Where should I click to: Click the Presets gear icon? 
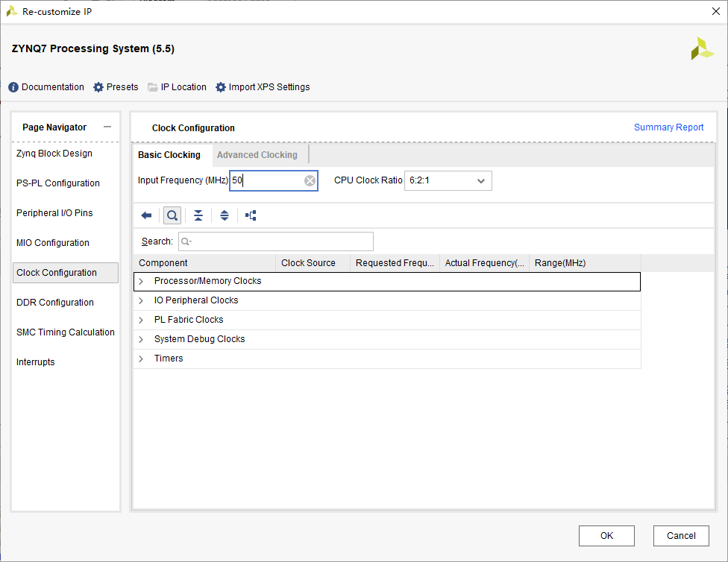click(x=98, y=87)
